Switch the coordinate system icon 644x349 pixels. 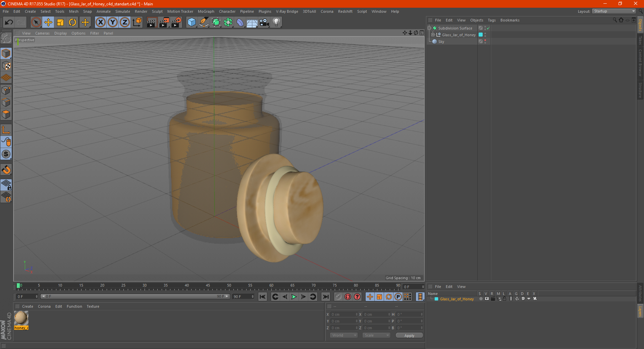click(x=137, y=22)
